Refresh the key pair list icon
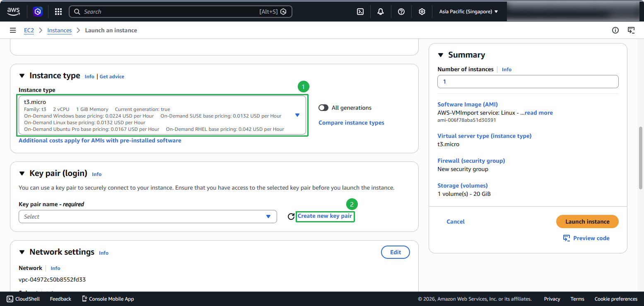This screenshot has height=306, width=644. pyautogui.click(x=291, y=216)
